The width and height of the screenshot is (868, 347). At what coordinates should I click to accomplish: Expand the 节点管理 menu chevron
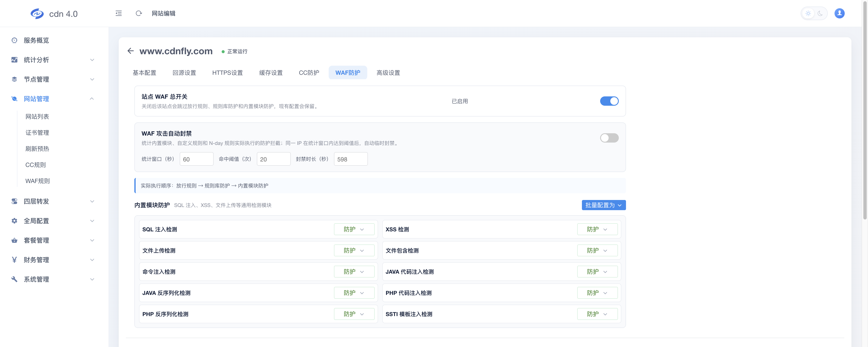[92, 79]
